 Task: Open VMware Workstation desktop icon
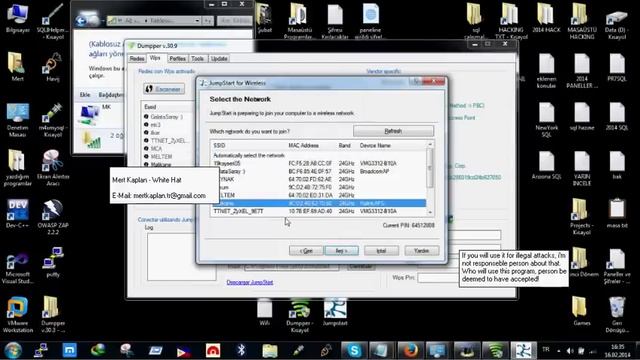point(17,315)
